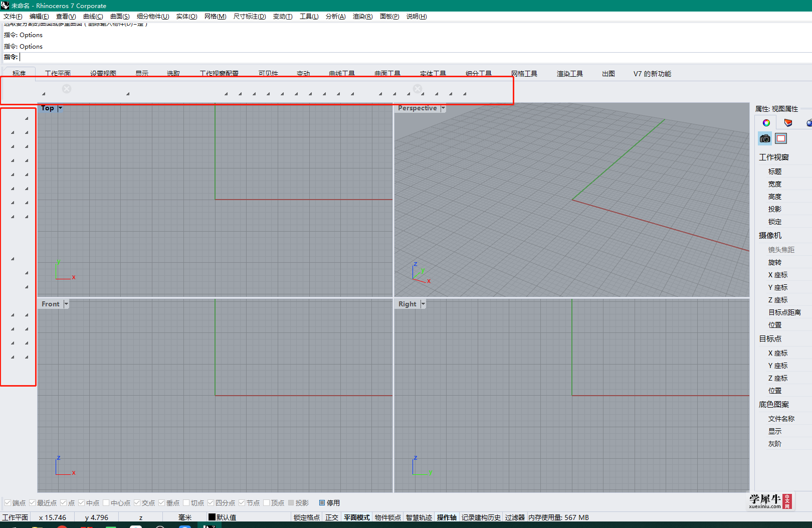
Task: Open the 尺寸标注(D) menu
Action: point(250,17)
